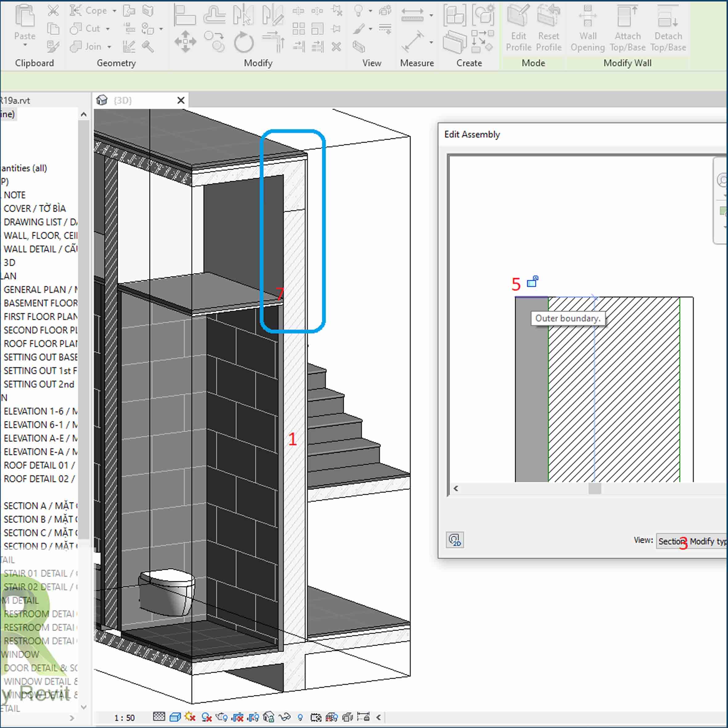Switch to the {3D} view tab
This screenshot has width=728, height=728.
[x=123, y=100]
